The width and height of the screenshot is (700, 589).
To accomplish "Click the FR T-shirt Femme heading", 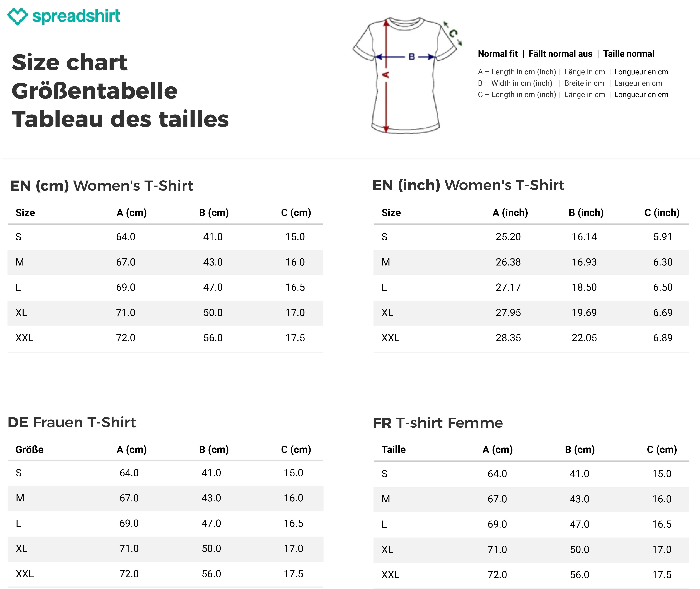I will point(438,423).
